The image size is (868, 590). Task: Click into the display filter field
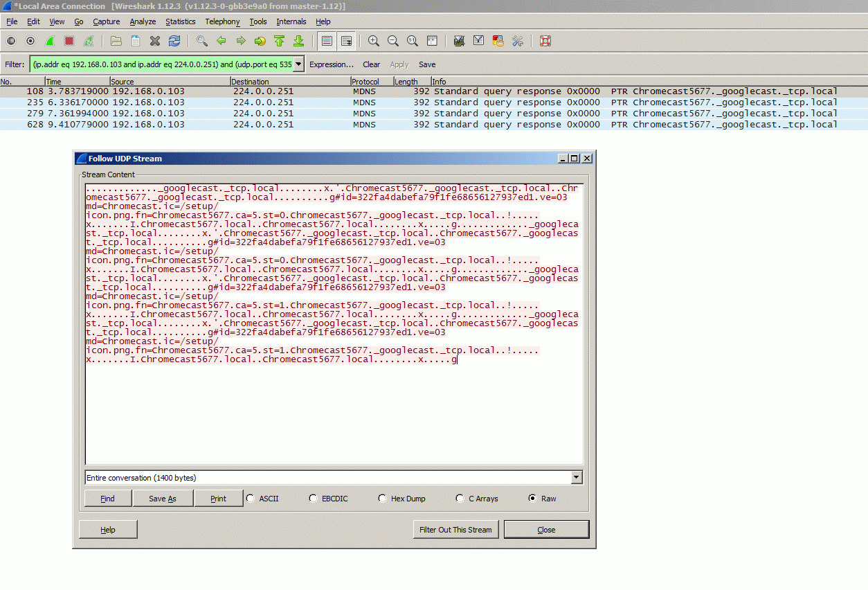click(x=161, y=64)
